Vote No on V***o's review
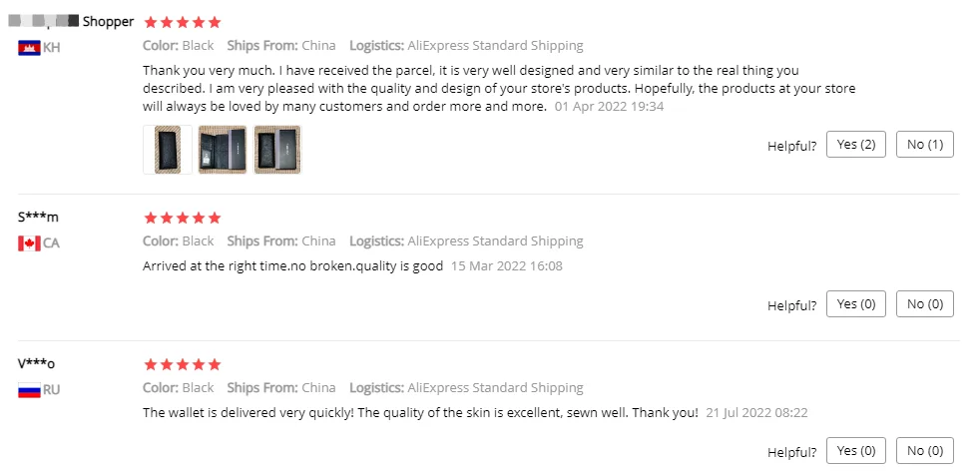The image size is (980, 474). pos(925,450)
